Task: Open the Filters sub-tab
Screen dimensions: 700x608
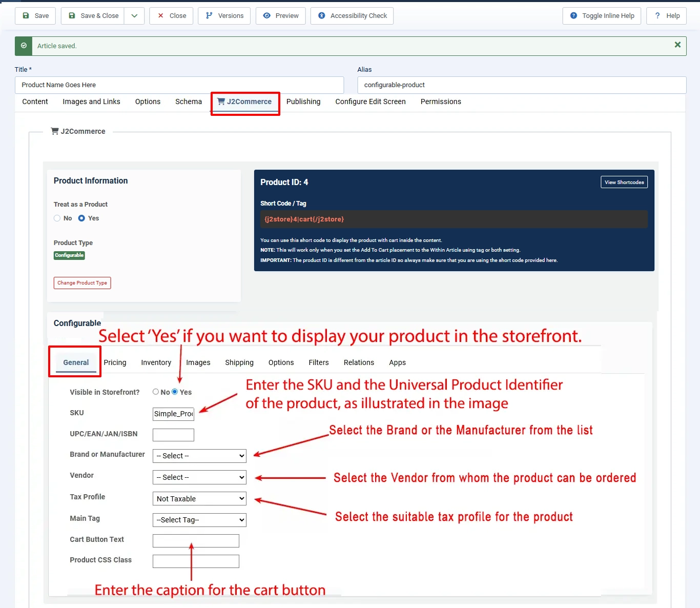Action: (319, 362)
